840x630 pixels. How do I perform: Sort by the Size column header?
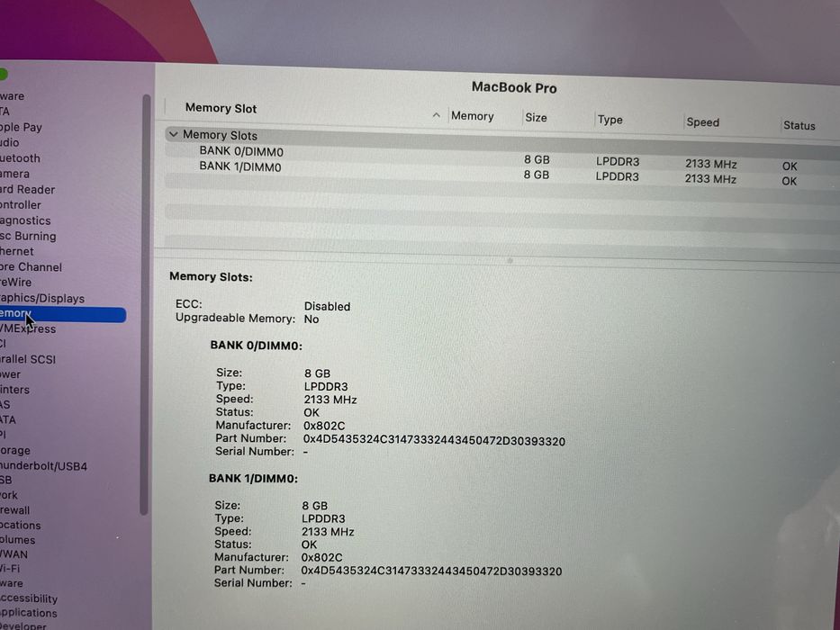[x=536, y=118]
